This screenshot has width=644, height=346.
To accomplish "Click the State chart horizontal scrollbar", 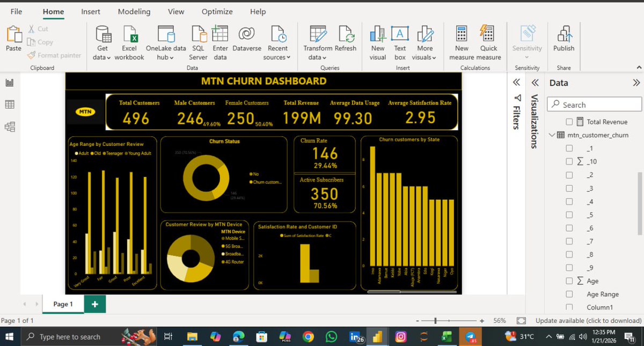I will tap(384, 292).
